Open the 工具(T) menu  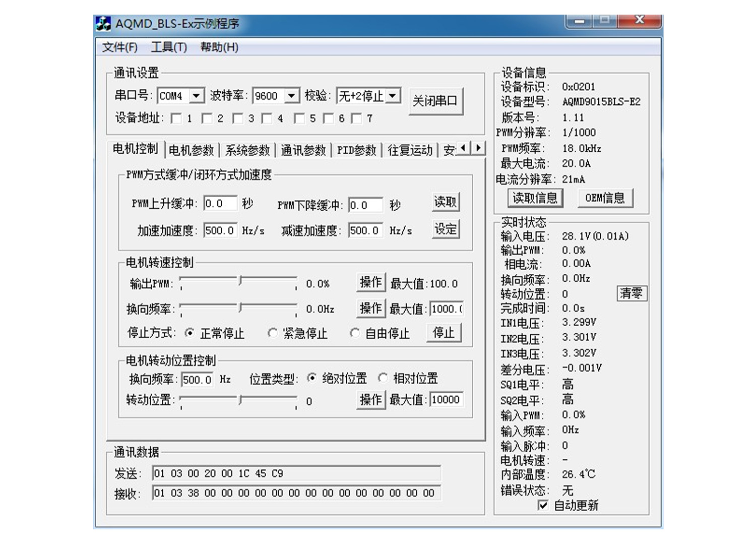click(169, 47)
